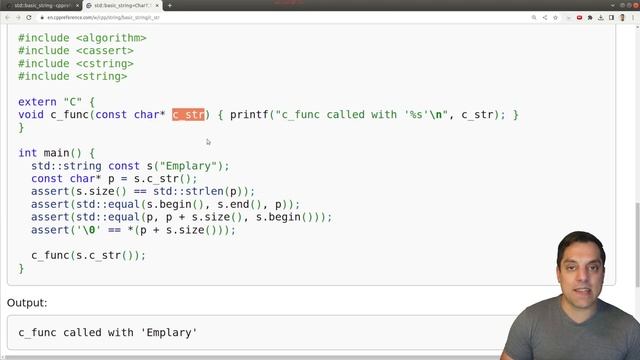
Task: Bookmark this page with the star icon
Action: (555, 18)
